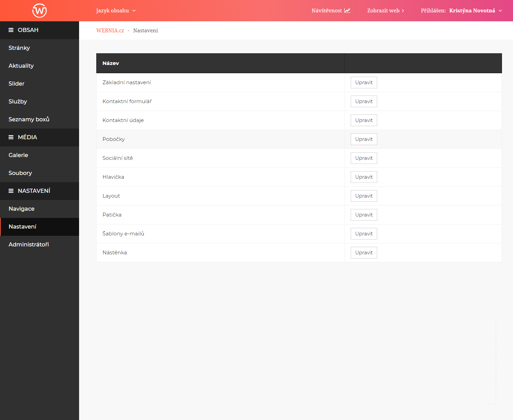Click the Nastavení breadcrumb text

[145, 31]
